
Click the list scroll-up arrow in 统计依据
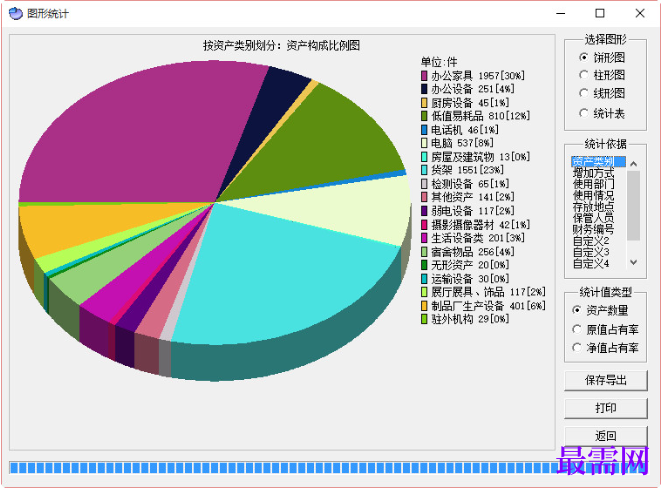[x=633, y=164]
